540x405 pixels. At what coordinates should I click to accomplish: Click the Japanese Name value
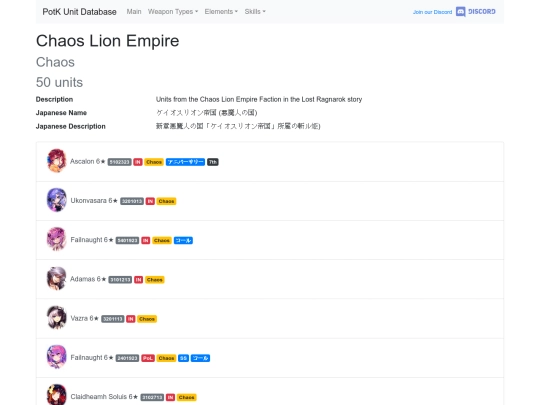207,113
